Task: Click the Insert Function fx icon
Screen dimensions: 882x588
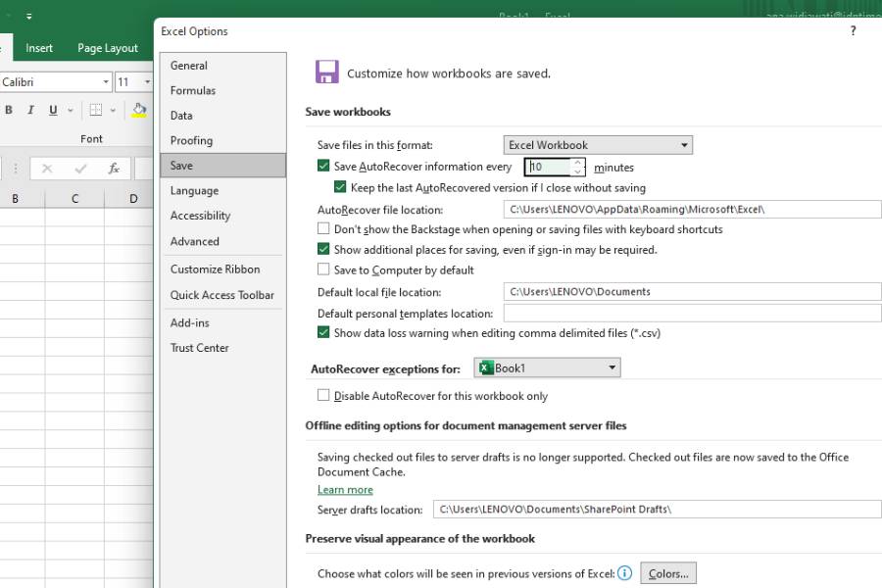Action: tap(114, 169)
